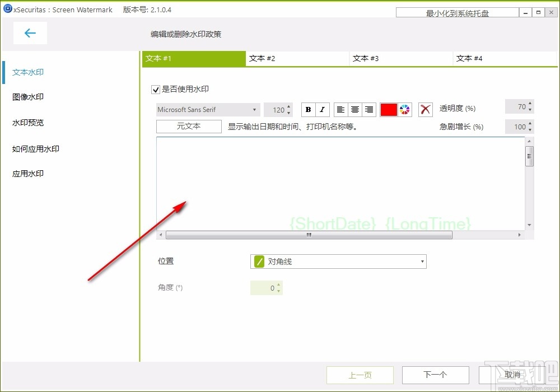
Task: Click the red font color swatch
Action: [x=389, y=110]
